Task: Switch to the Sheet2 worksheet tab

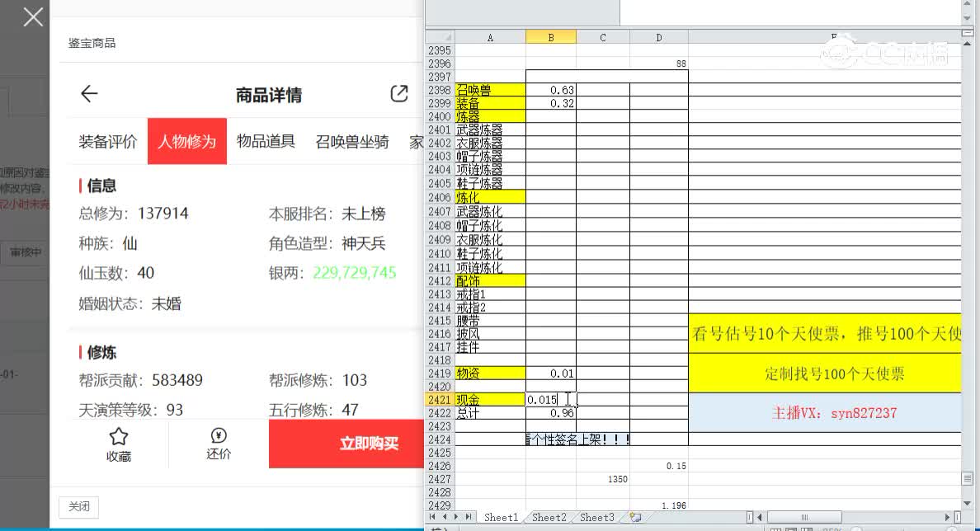Action: pyautogui.click(x=548, y=517)
